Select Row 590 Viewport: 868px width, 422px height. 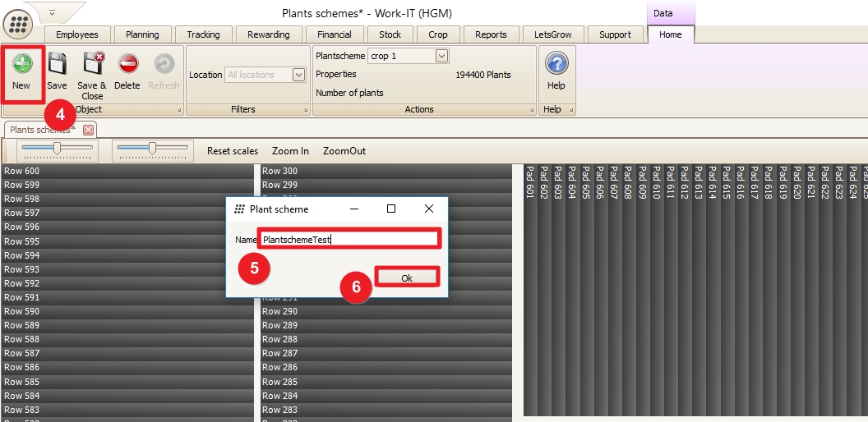coord(127,311)
